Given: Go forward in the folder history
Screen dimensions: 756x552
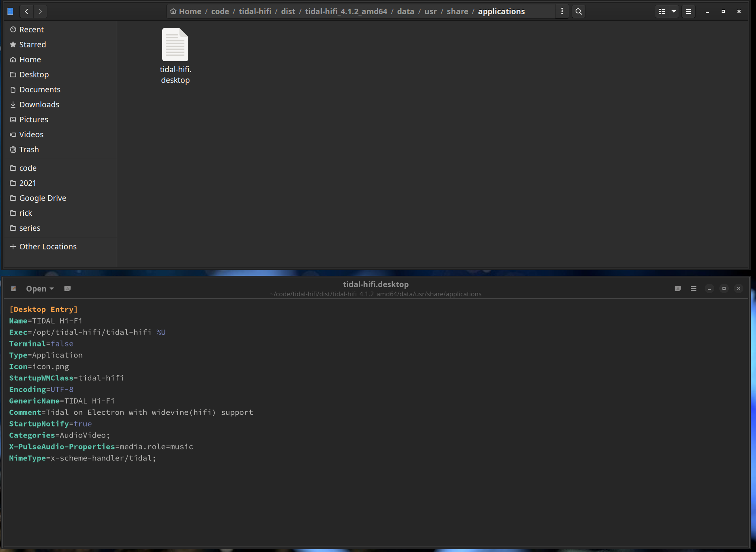Looking at the screenshot, I should (40, 11).
